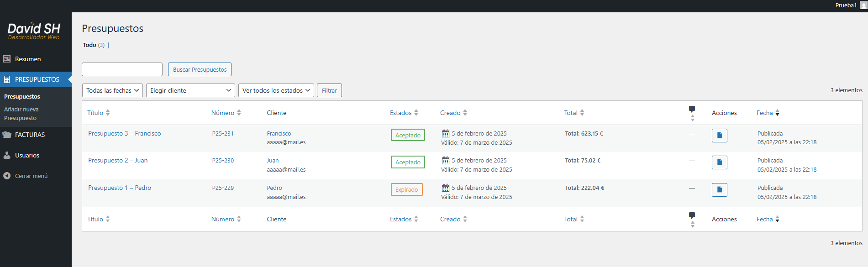Open the Resumen dashboard icon
Image resolution: width=868 pixels, height=267 pixels.
point(7,59)
